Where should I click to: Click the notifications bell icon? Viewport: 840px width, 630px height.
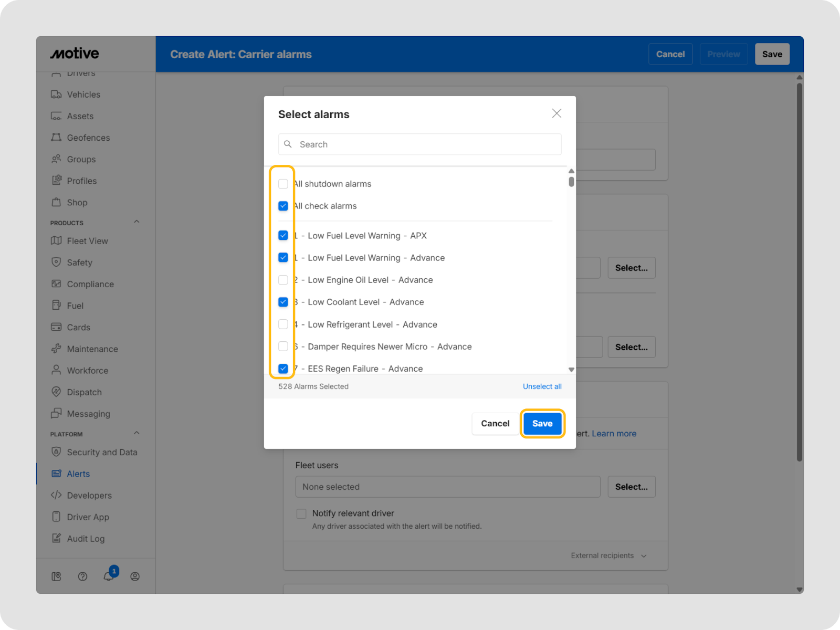108,576
